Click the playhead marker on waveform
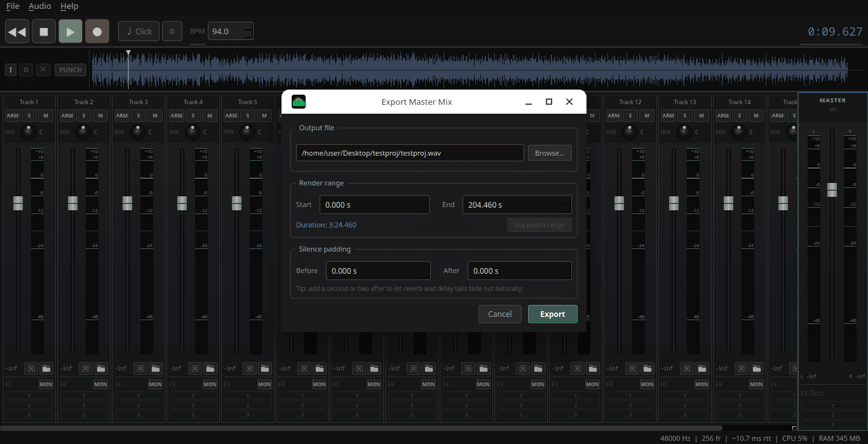868x444 pixels. [128, 54]
